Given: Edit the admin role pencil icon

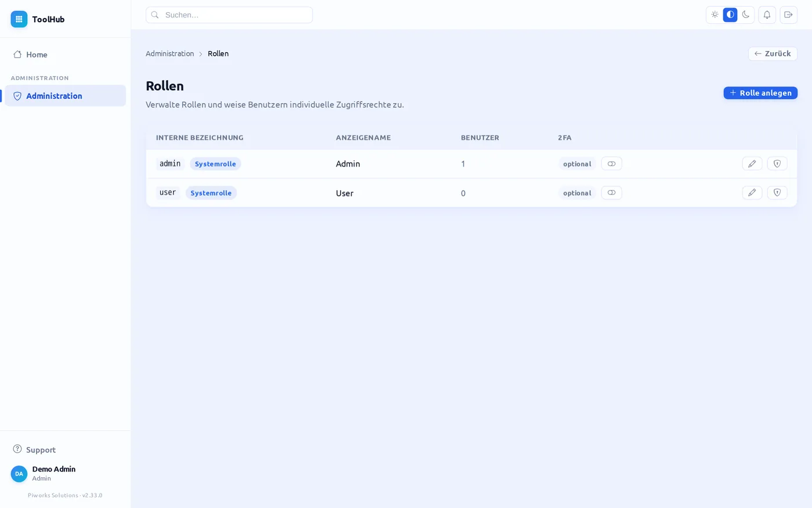Looking at the screenshot, I should pos(752,164).
